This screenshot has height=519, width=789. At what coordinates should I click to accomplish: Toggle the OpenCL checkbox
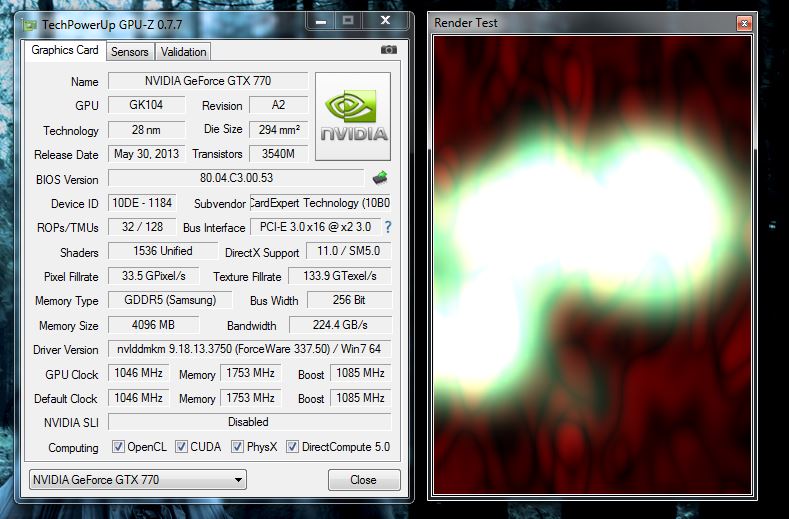[x=118, y=447]
